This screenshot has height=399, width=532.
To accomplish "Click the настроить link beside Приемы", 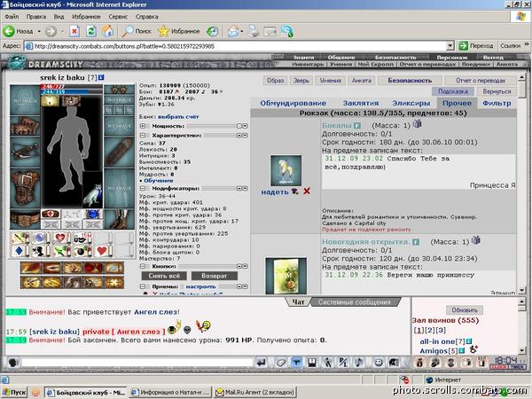I will (x=200, y=286).
